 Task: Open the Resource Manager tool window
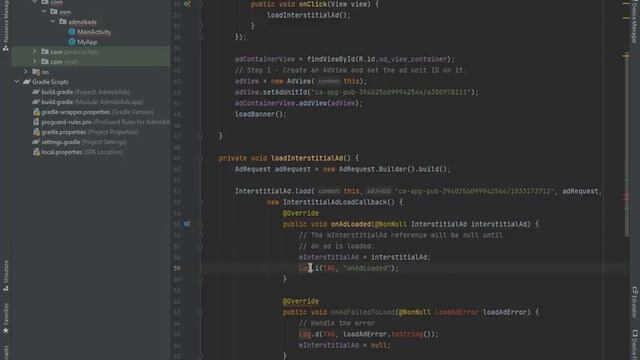point(6,26)
